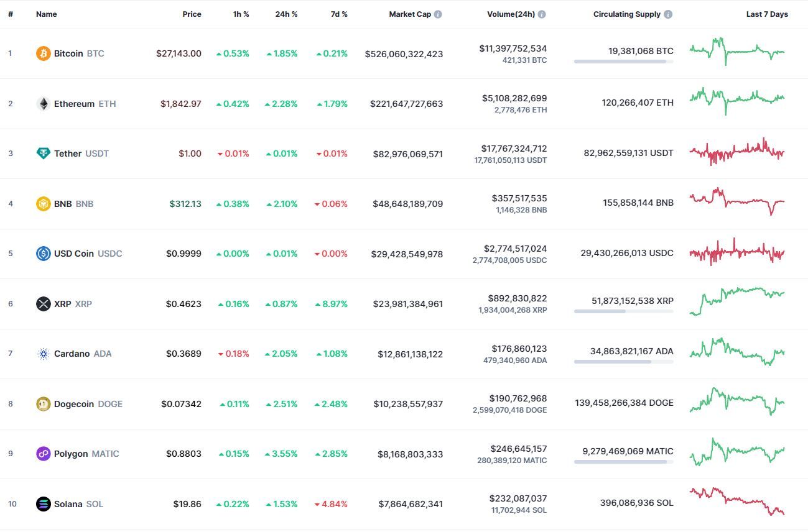Viewport: 808px width, 532px height.
Task: Click the XRP black logo icon
Action: pyautogui.click(x=43, y=304)
